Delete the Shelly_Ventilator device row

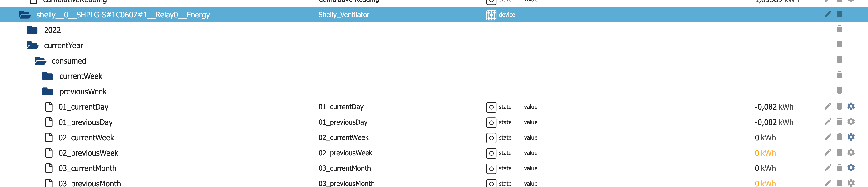(839, 14)
